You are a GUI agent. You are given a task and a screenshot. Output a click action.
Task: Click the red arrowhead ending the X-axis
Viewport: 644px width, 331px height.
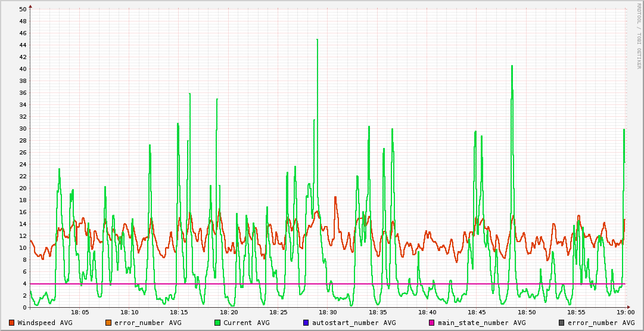coord(629,308)
